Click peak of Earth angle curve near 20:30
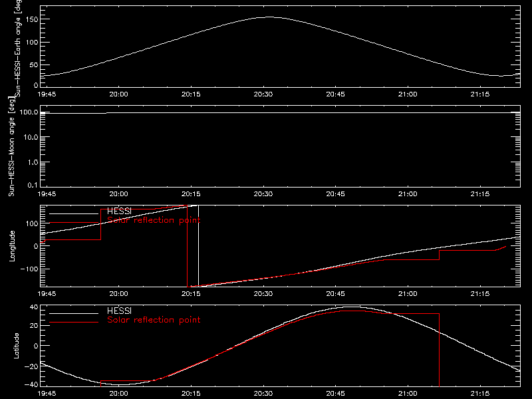 pyautogui.click(x=269, y=17)
